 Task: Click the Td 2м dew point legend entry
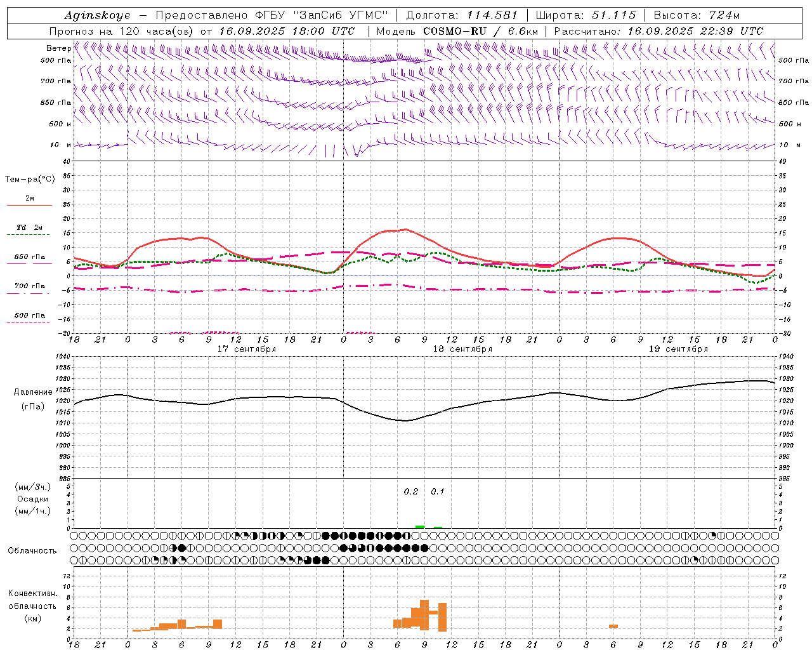tap(29, 227)
